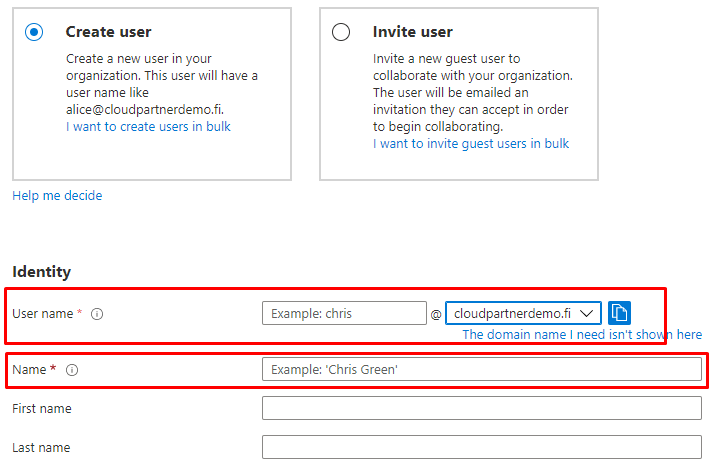Open 'I want to create users in bulk'
The height and width of the screenshot is (475, 714).
[x=148, y=127]
